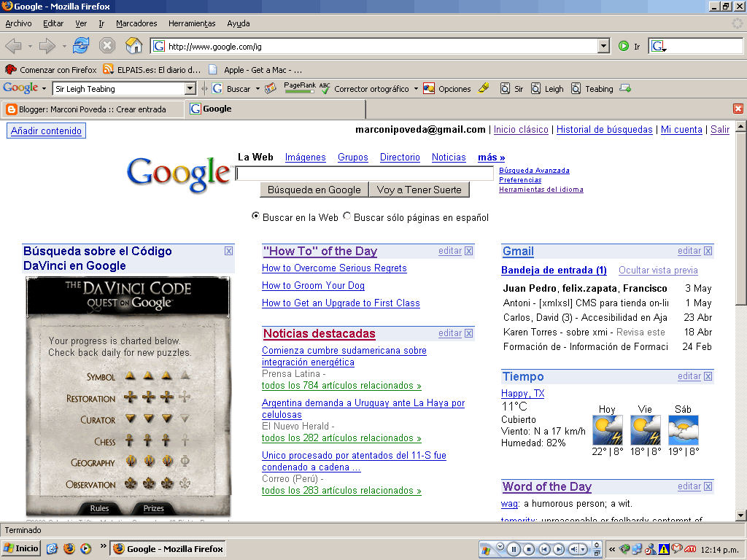Open the Bandeja de entrada (1) link
The image size is (747, 560).
click(x=554, y=270)
